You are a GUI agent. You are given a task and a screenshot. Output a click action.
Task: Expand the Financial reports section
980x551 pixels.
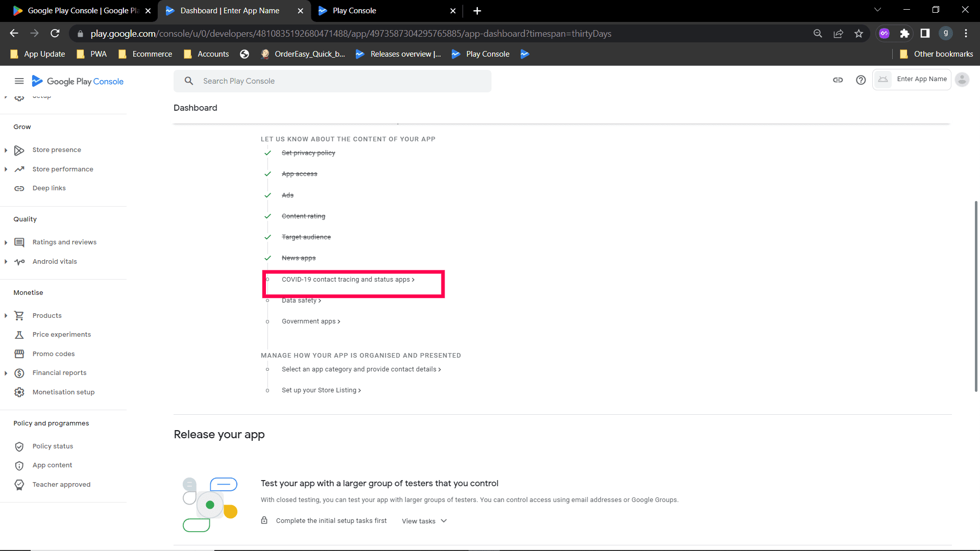tap(6, 373)
